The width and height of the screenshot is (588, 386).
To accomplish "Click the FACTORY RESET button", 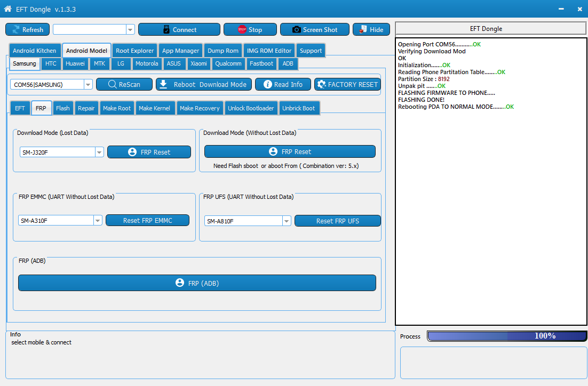I will coord(348,84).
